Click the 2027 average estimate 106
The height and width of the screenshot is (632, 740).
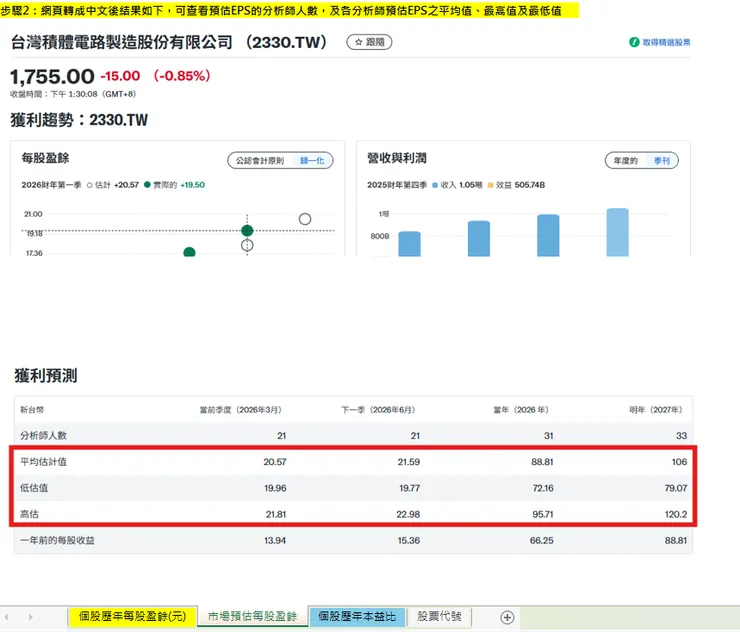tap(679, 462)
